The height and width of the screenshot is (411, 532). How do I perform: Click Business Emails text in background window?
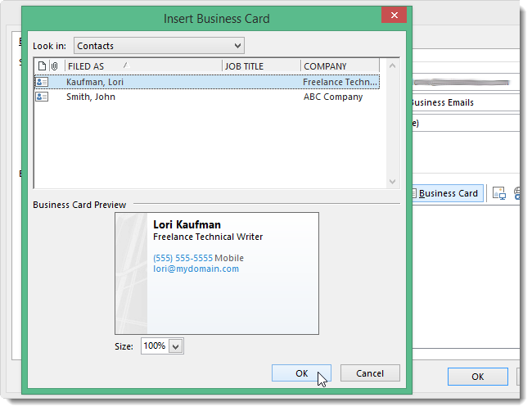[x=443, y=102]
